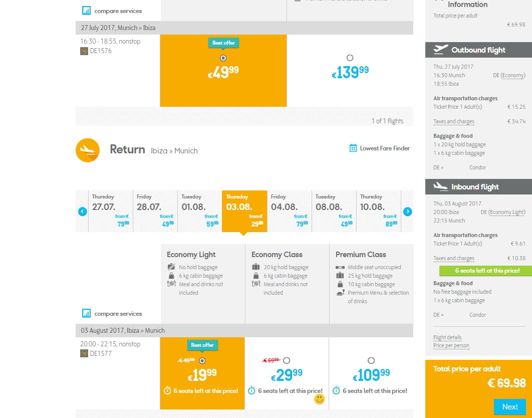Click timer icon beside €29.99 seats left
532x418 pixels.
click(251, 390)
